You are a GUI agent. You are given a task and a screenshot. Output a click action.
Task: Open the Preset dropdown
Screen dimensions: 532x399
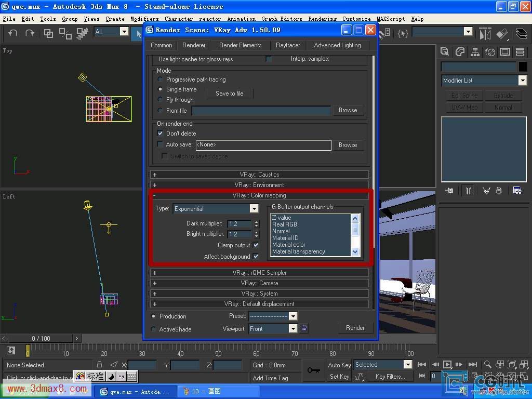pyautogui.click(x=293, y=316)
